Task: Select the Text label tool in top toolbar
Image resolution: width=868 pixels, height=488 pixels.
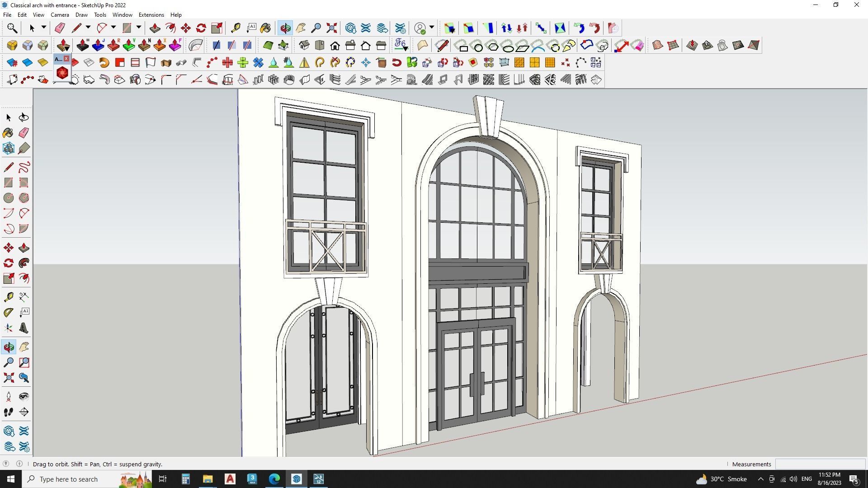Action: [x=251, y=28]
